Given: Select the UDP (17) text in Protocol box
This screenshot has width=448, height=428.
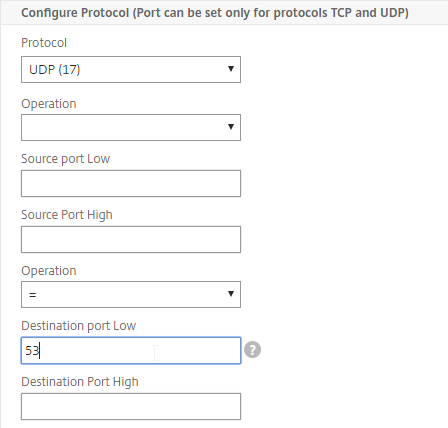Looking at the screenshot, I should (x=55, y=70).
